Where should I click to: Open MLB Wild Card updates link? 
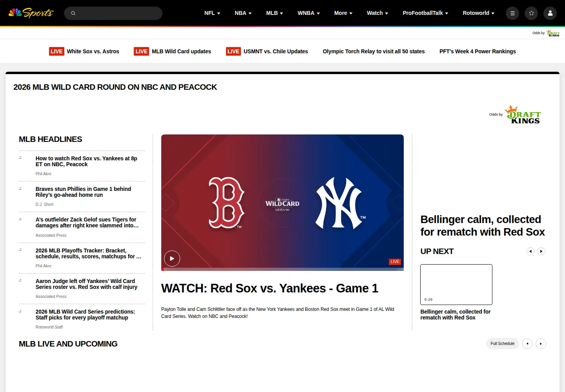[x=181, y=51]
